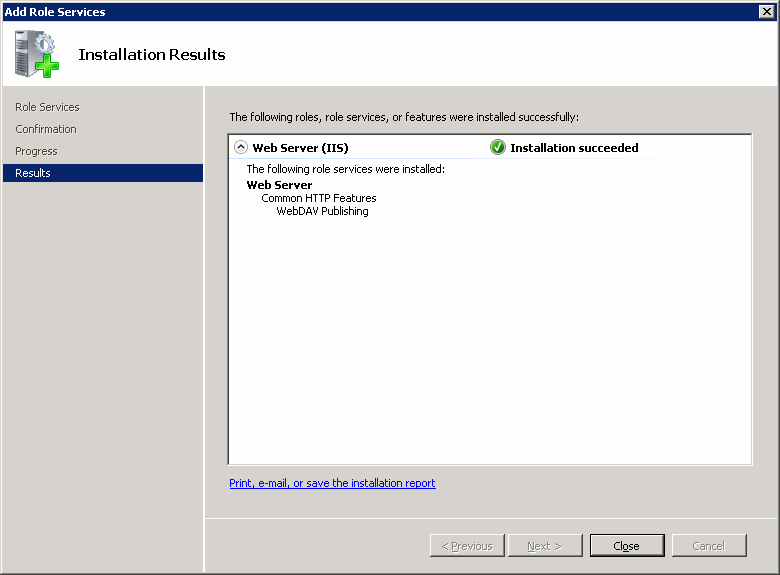Click the Installation succeeded status text

pos(574,148)
